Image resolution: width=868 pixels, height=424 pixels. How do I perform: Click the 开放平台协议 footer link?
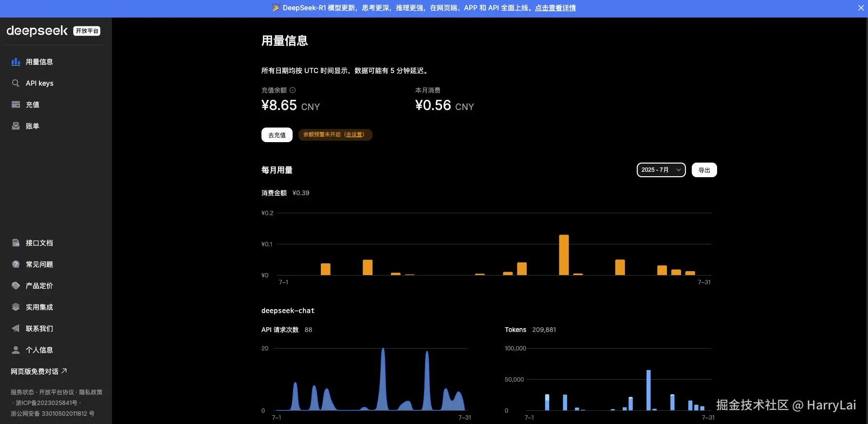(56, 392)
